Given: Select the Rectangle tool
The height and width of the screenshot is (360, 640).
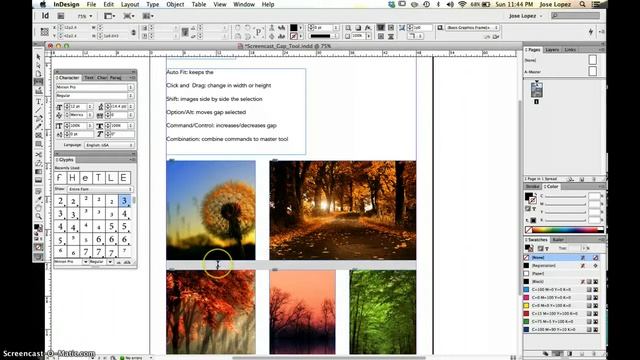Looking at the screenshot, I should click(38, 144).
